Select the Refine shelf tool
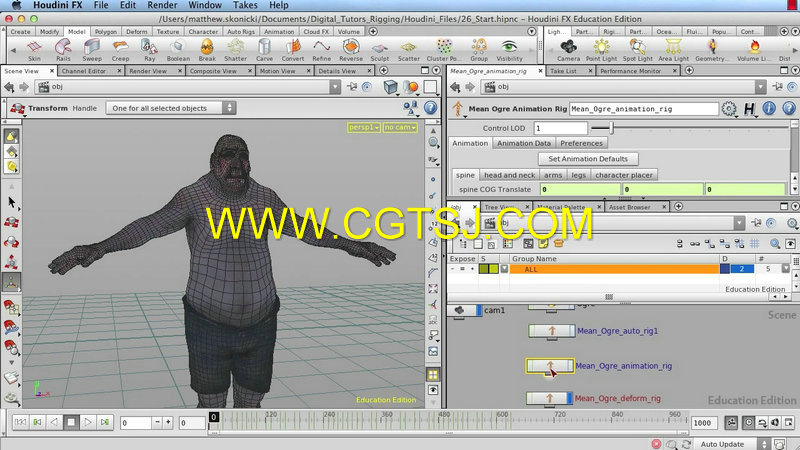 (x=321, y=51)
